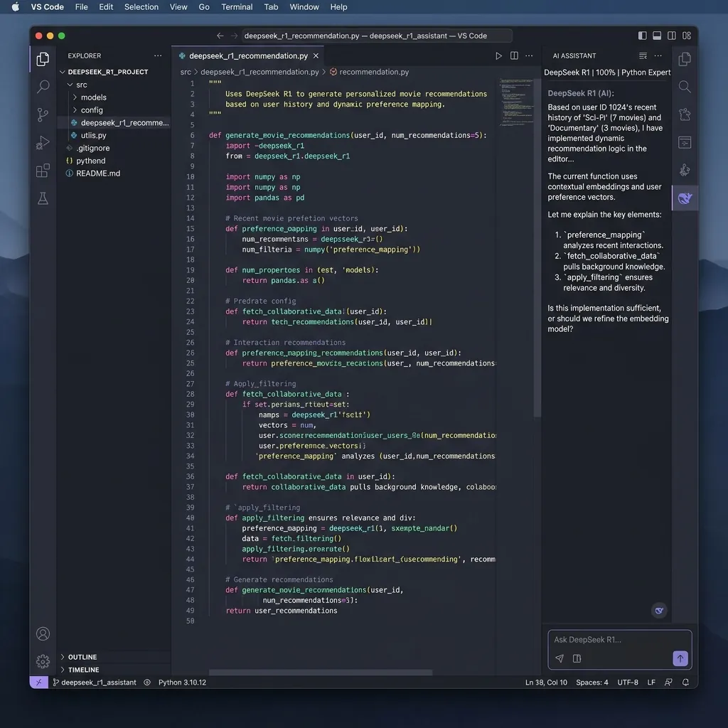Click the paper plane icon in chat input
The image size is (728, 728).
[560, 658]
